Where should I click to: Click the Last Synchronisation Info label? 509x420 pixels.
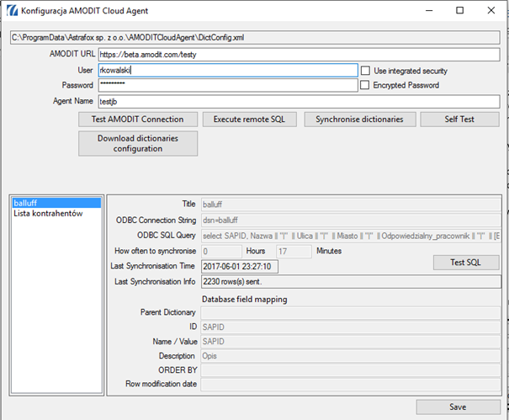tap(155, 282)
